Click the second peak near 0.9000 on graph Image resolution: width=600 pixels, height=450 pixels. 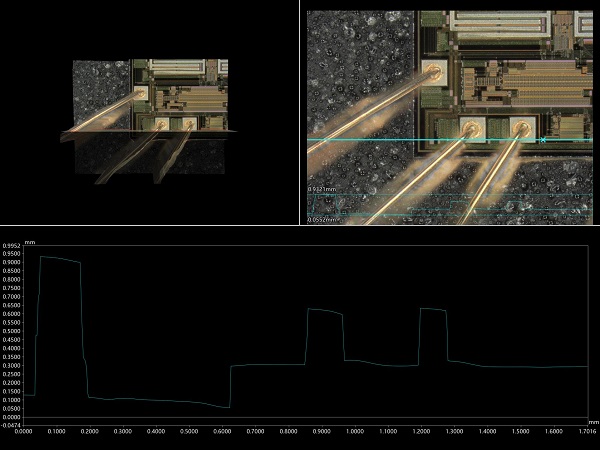click(x=323, y=311)
